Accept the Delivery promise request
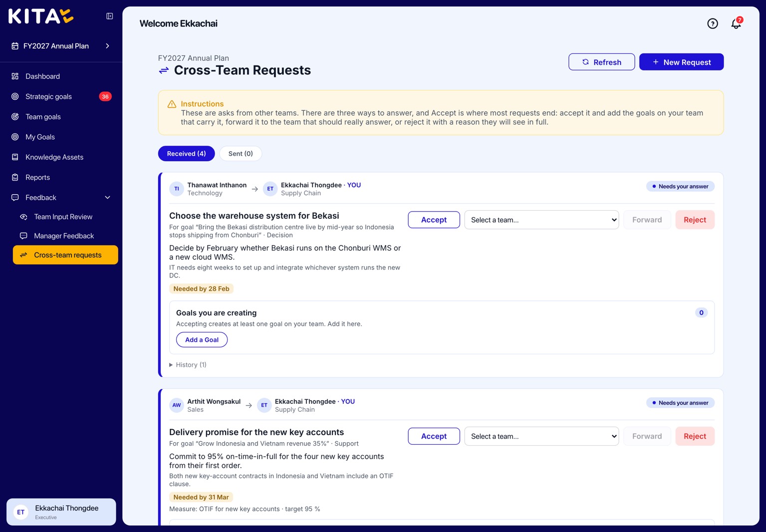Screen dimensions: 766x532 [x=434, y=436]
